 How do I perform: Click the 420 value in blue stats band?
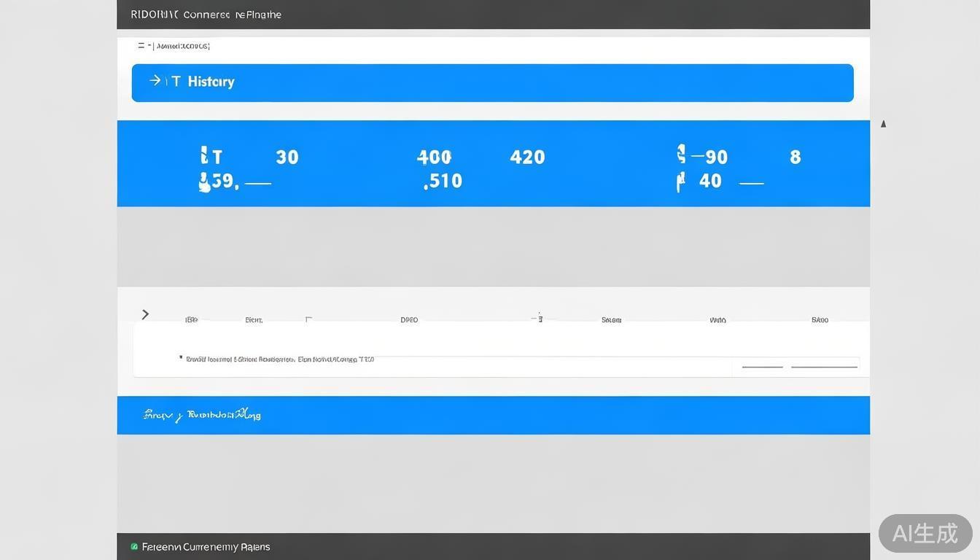click(527, 157)
